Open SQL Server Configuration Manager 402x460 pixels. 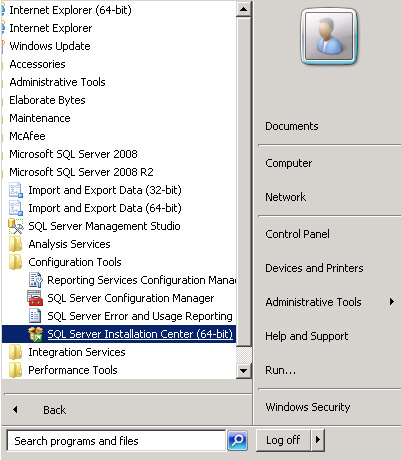pyautogui.click(x=131, y=298)
